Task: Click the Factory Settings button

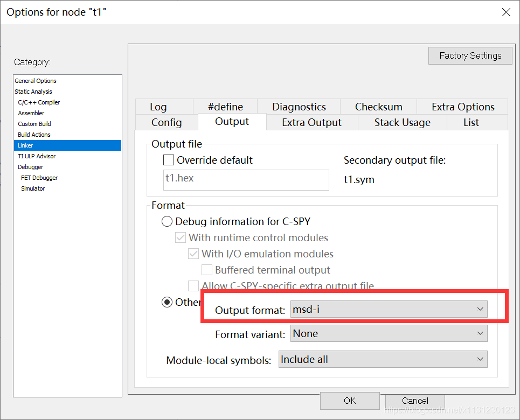Action: pos(470,55)
